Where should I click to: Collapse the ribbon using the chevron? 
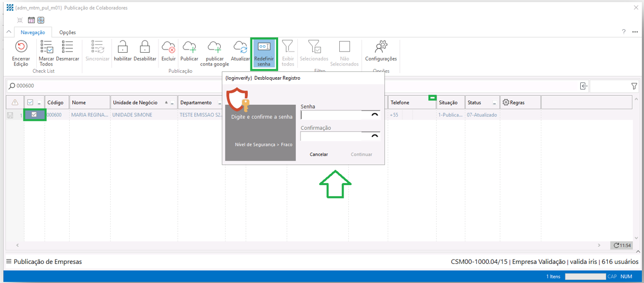click(x=9, y=32)
